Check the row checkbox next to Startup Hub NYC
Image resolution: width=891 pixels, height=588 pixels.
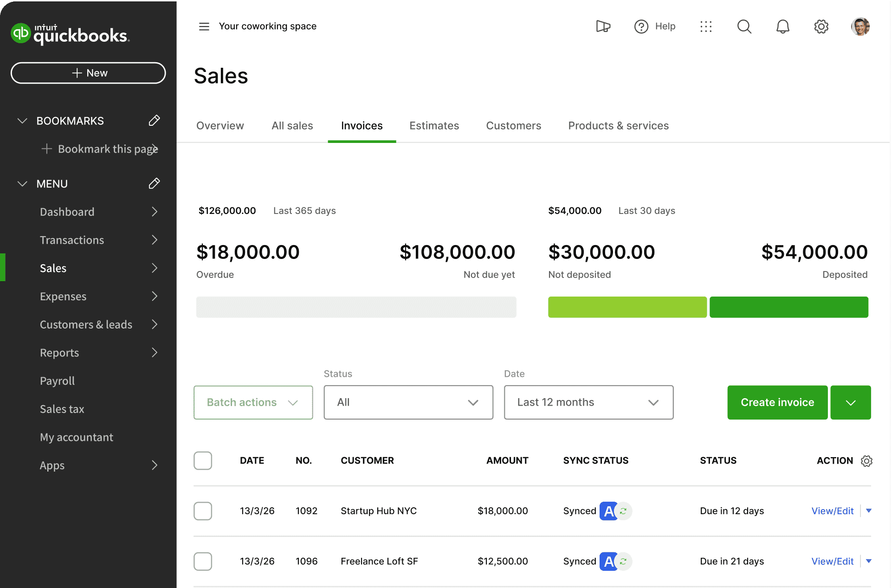tap(203, 511)
